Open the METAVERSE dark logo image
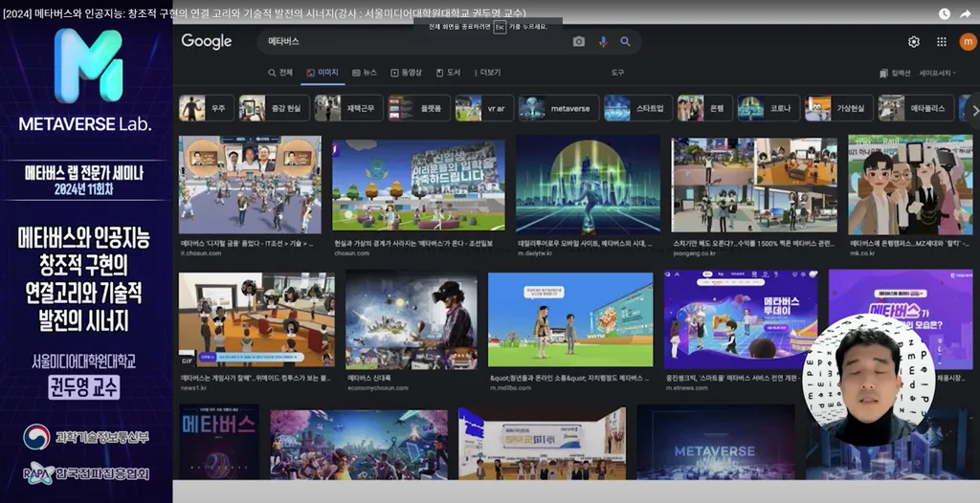Image resolution: width=980 pixels, height=503 pixels. [x=716, y=443]
